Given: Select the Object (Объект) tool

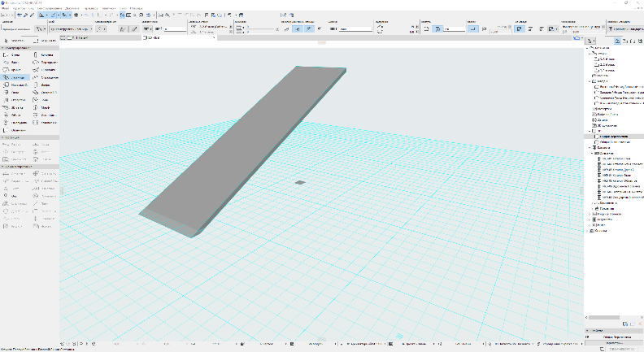Looking at the screenshot, I should tap(15, 115).
